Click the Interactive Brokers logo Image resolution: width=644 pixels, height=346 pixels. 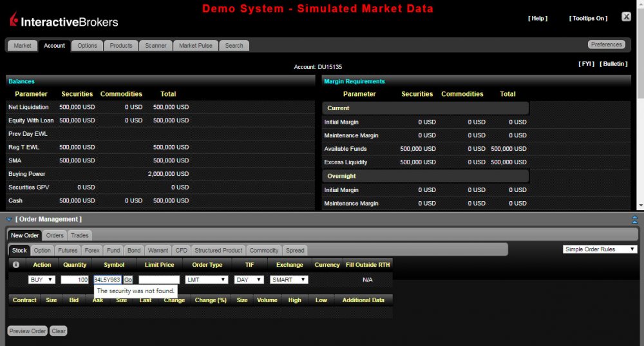[63, 21]
